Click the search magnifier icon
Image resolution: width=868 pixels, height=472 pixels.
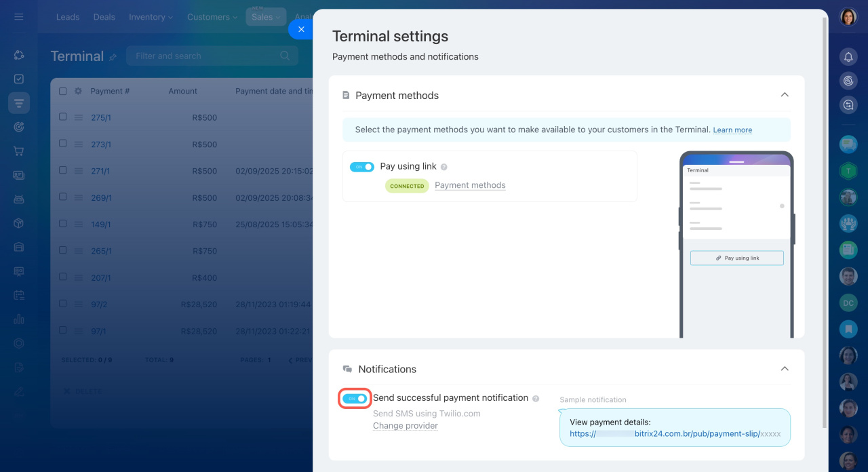pyautogui.click(x=285, y=56)
